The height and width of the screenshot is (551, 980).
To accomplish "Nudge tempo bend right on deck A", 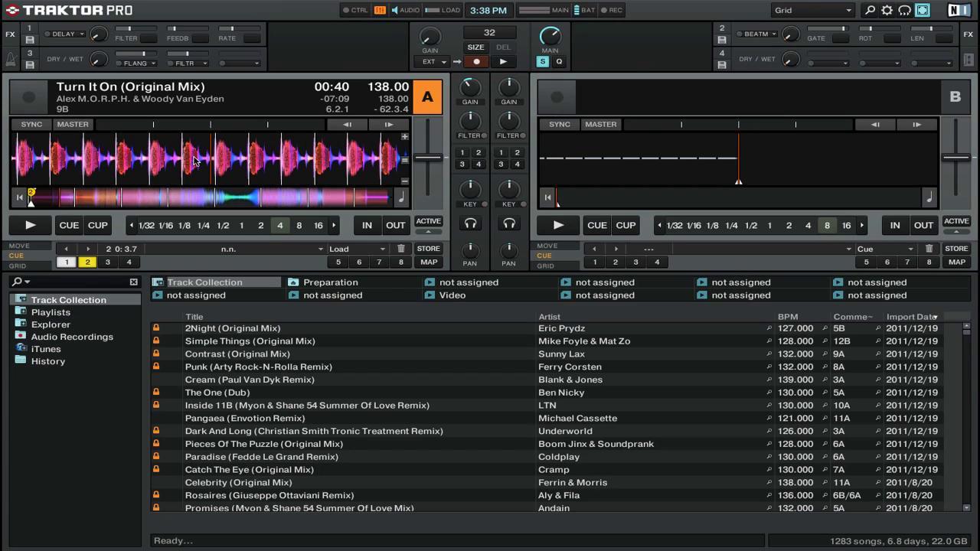I will (388, 124).
